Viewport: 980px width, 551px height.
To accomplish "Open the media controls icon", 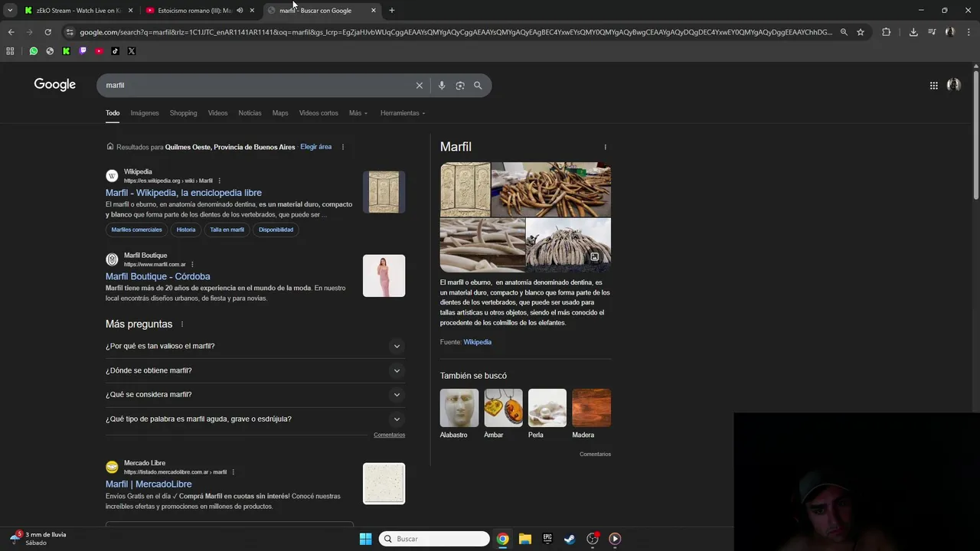I will coord(932,32).
